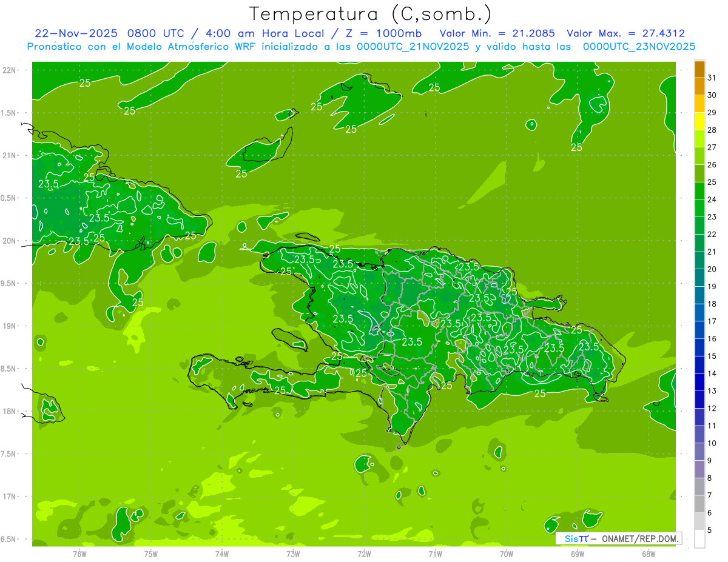Click colorbar value "12"
This screenshot has width=728, height=562.
point(712,409)
